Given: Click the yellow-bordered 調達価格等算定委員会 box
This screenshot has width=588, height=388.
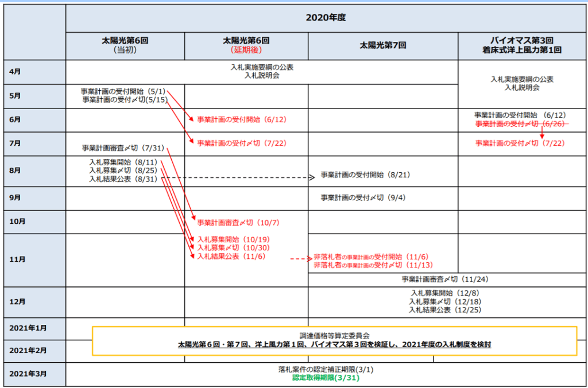Looking at the screenshot, I should pos(334,341).
